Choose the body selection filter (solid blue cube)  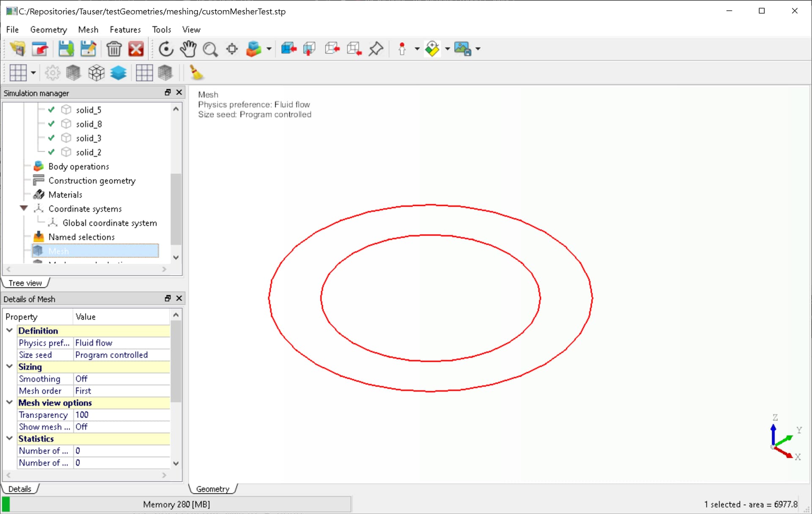coord(289,49)
